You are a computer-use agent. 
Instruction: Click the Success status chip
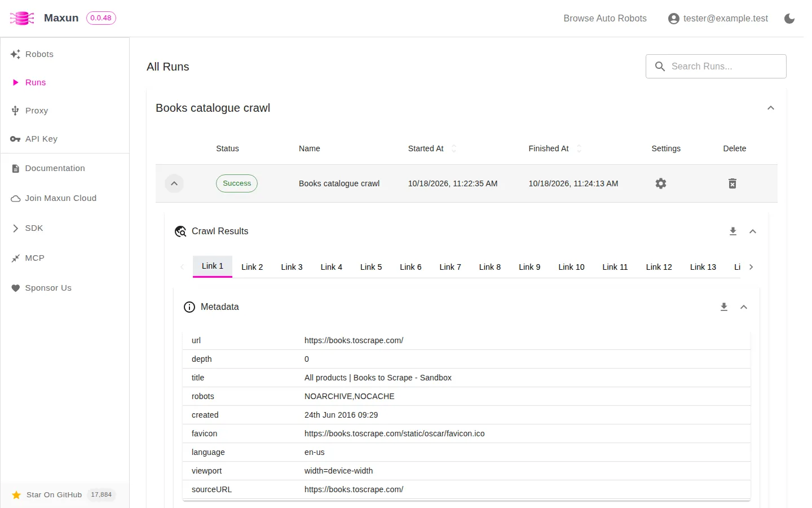click(x=237, y=183)
